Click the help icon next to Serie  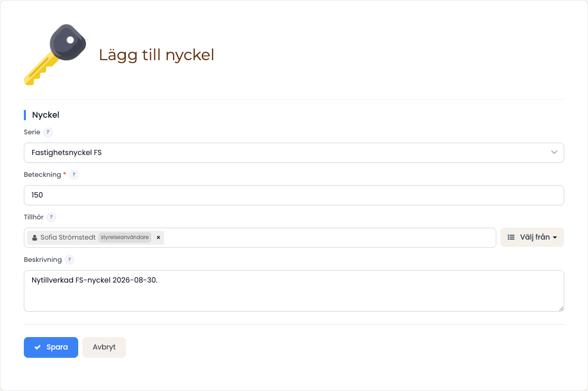point(48,132)
